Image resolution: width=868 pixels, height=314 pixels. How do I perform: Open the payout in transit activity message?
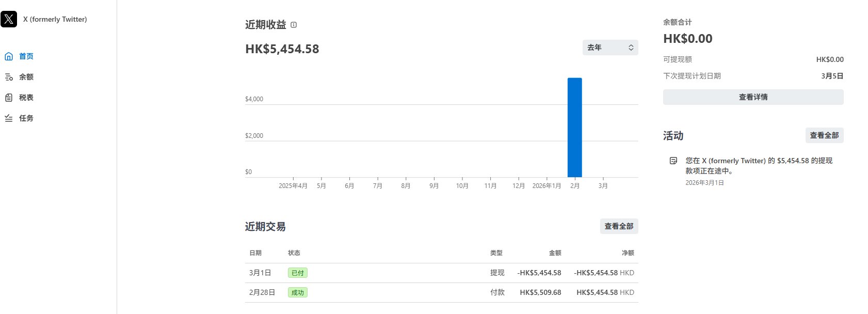759,165
